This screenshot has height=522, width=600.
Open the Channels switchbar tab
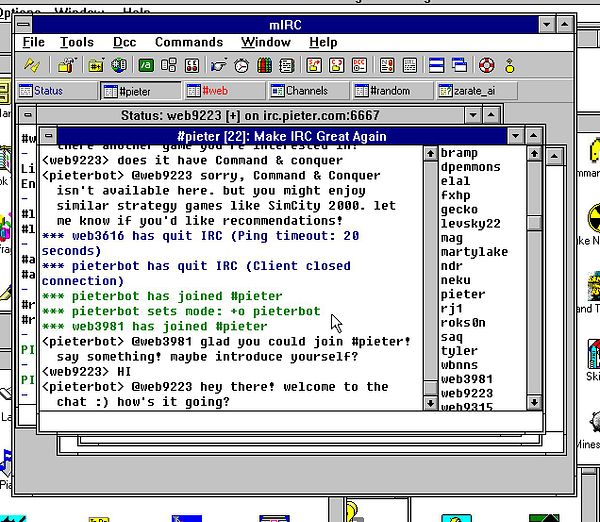tap(309, 91)
